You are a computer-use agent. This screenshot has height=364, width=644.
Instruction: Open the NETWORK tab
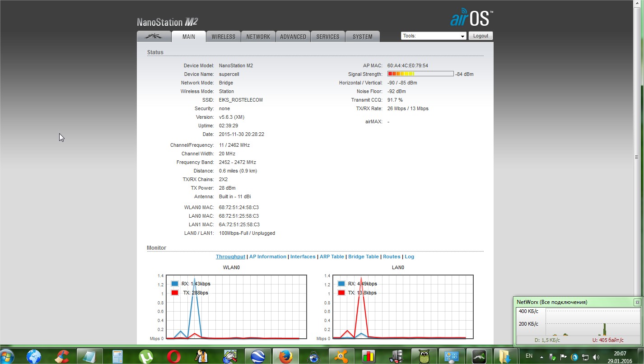point(258,37)
